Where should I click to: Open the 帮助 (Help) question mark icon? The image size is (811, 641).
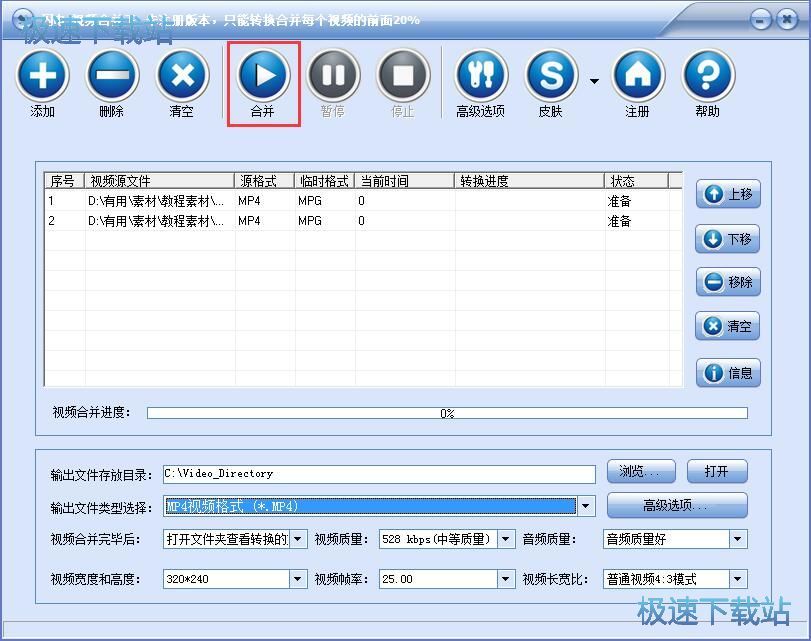(708, 75)
